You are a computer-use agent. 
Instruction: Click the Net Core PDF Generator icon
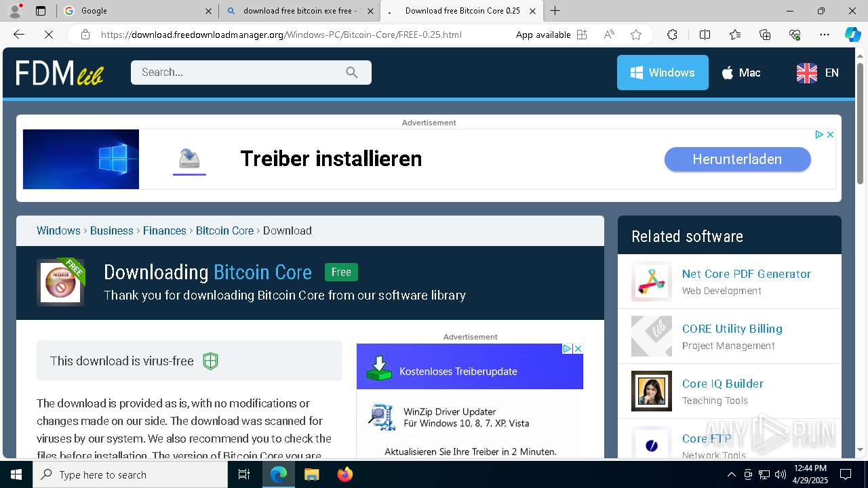point(652,281)
